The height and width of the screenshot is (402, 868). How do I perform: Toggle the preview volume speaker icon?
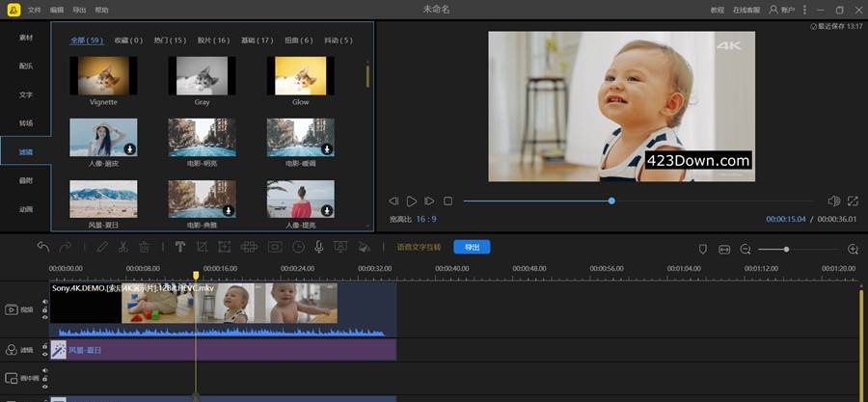coord(833,201)
